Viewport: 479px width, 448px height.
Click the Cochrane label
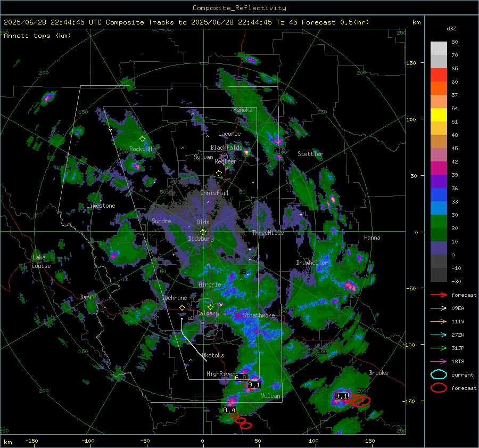pyautogui.click(x=174, y=298)
